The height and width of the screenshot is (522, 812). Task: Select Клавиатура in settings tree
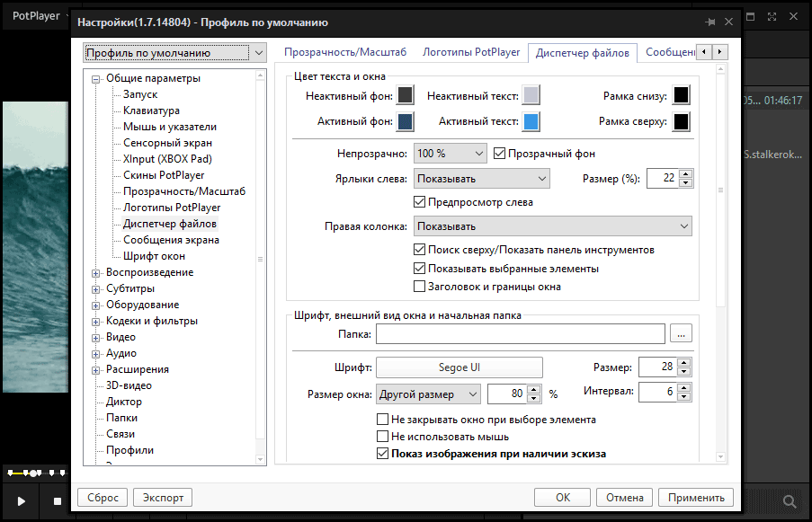coord(151,111)
